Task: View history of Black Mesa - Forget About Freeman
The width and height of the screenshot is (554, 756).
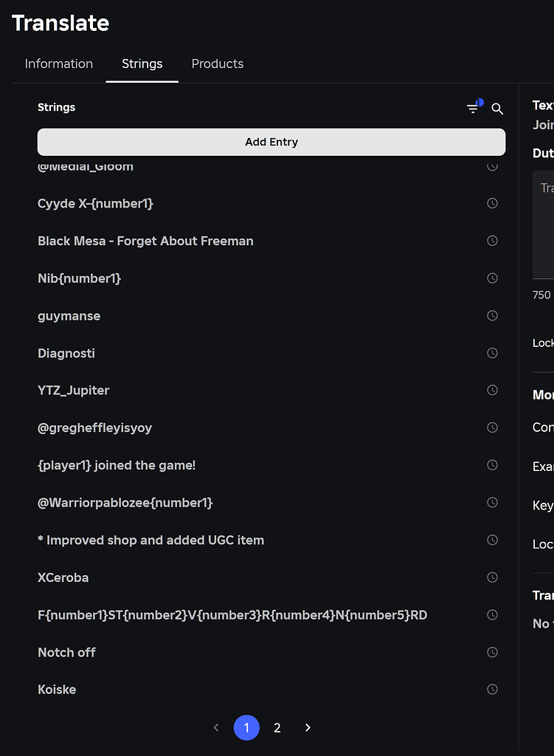Action: tap(492, 241)
